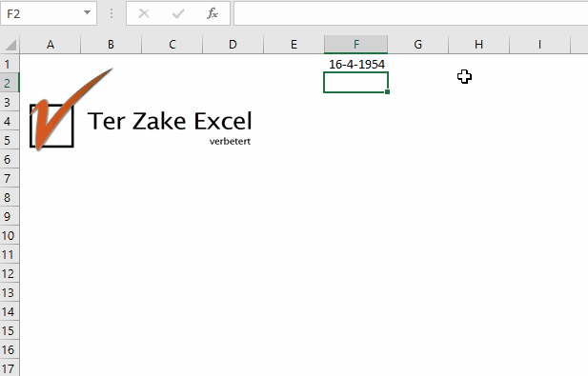
Task: Select column H header
Action: (478, 45)
